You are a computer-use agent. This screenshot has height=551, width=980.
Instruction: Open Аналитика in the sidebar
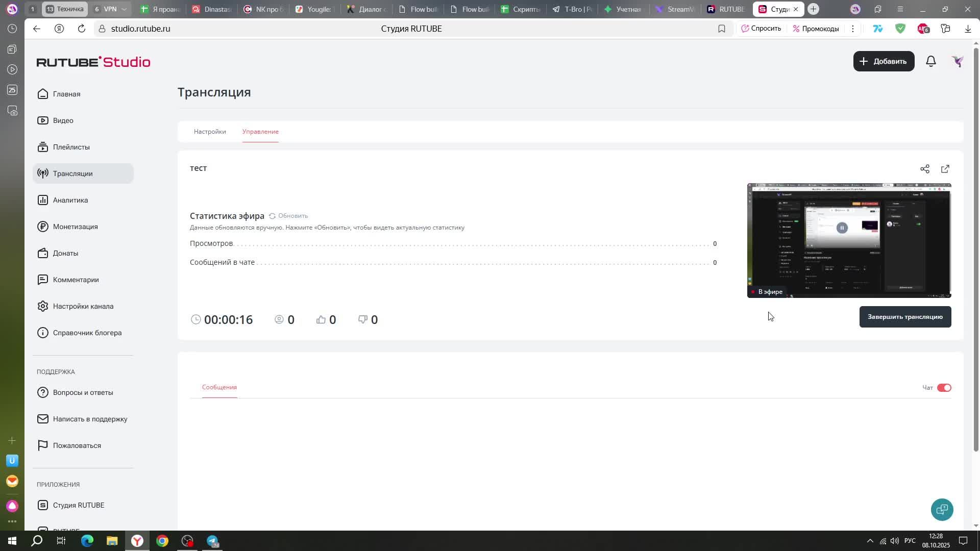click(70, 200)
